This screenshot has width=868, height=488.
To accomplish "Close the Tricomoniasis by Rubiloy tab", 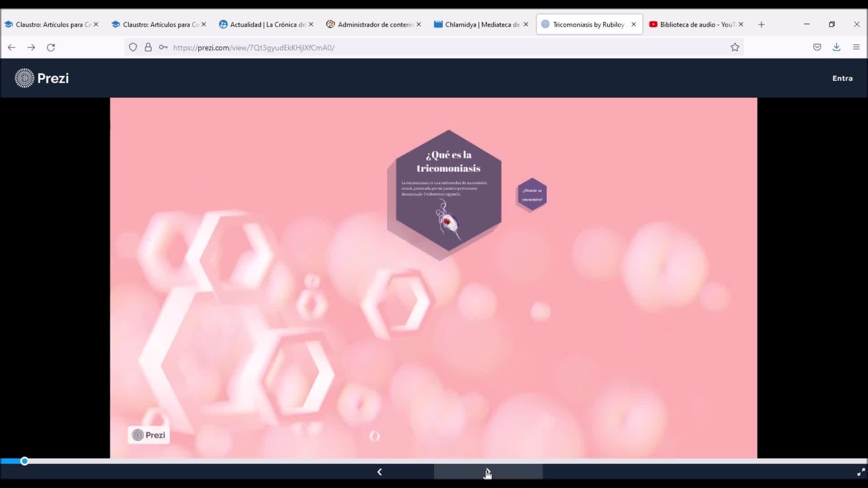I will click(634, 24).
